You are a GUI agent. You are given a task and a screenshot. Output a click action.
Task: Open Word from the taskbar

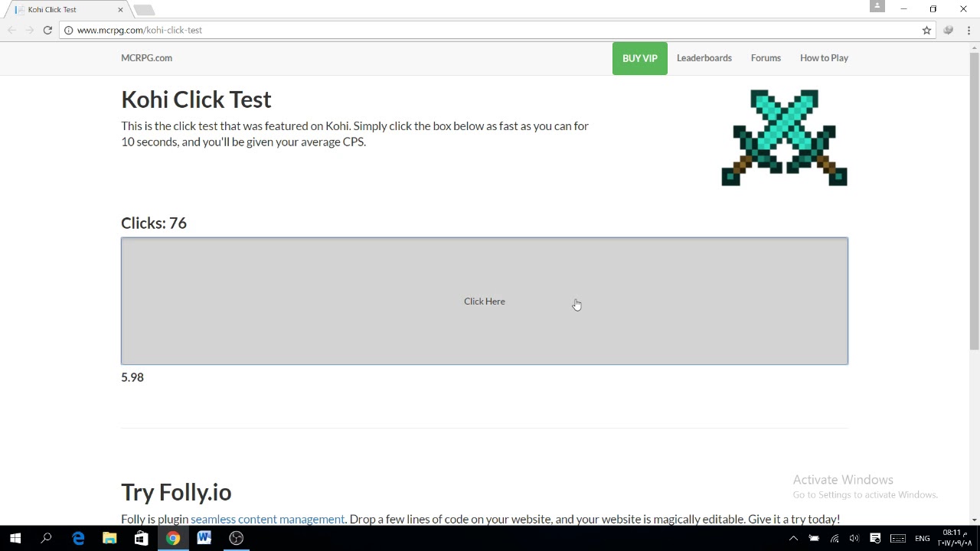pyautogui.click(x=204, y=538)
